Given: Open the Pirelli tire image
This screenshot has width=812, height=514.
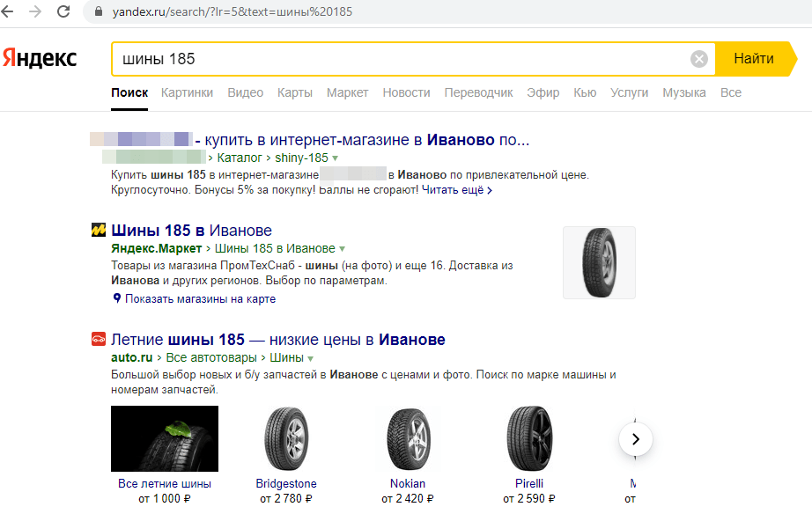Looking at the screenshot, I should tap(529, 438).
